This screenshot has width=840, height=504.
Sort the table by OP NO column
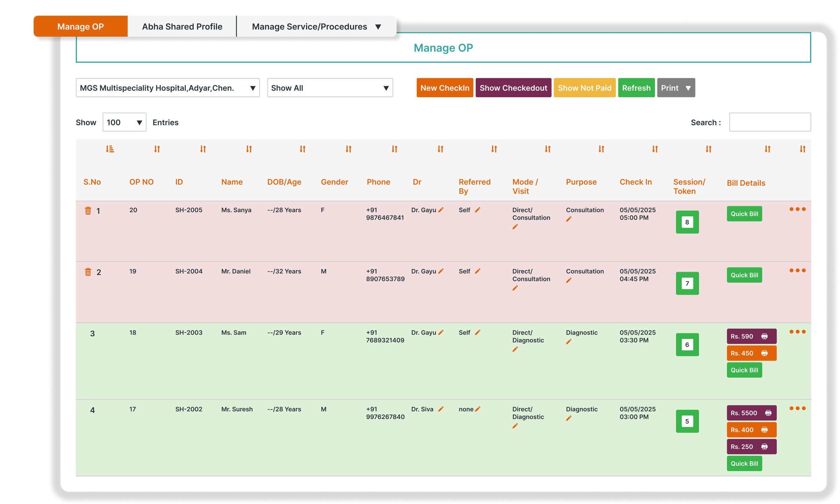pos(156,149)
